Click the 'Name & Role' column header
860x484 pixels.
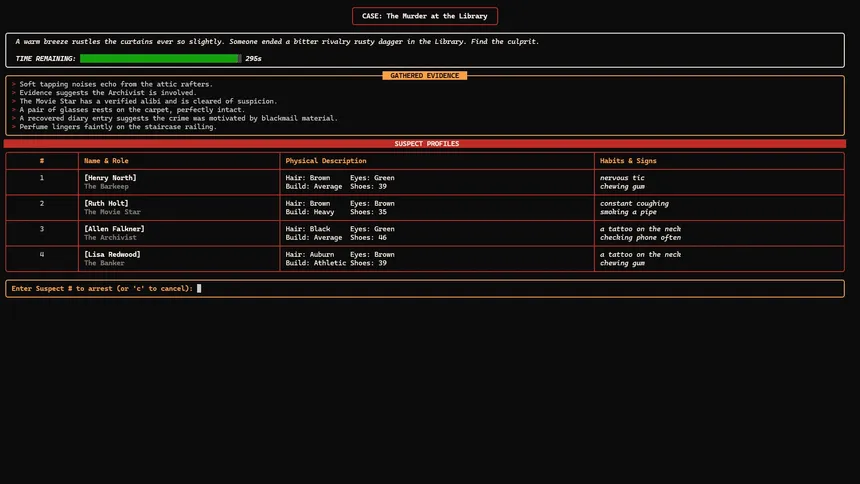[106, 161]
